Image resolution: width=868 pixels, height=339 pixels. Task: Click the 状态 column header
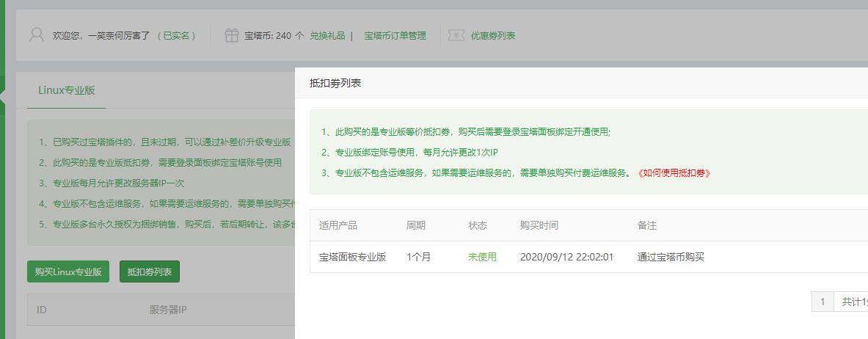(477, 225)
